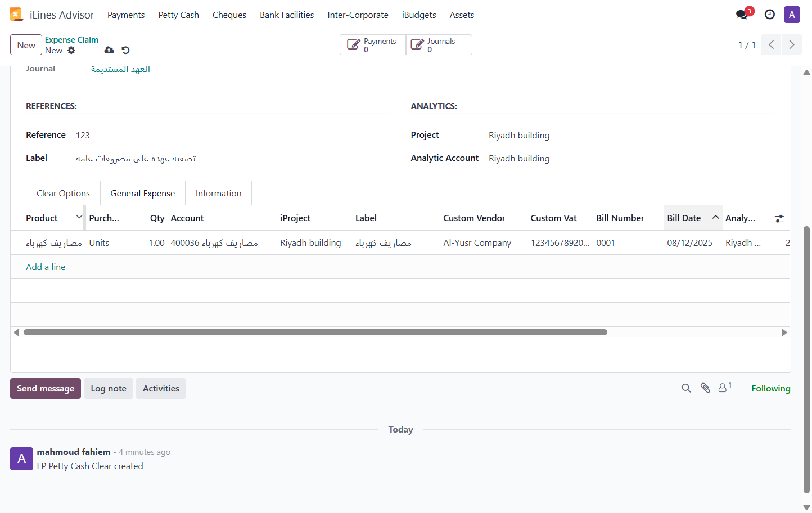Switch to the Information tab

[218, 193]
